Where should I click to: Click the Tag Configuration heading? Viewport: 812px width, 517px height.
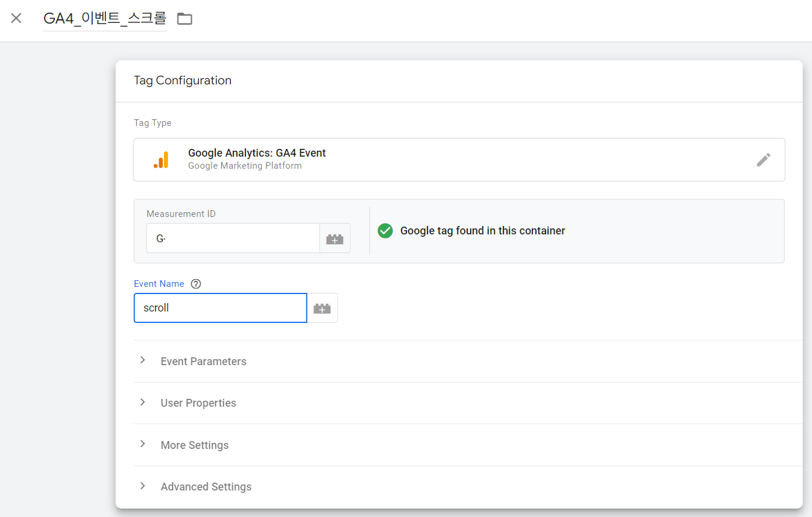183,80
